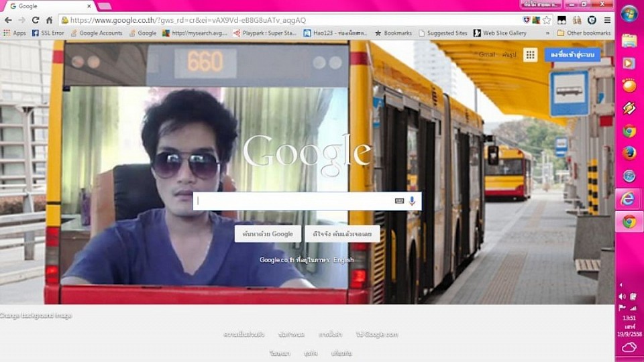This screenshot has height=362, width=644.
Task: Start voice search with the microphone icon
Action: point(412,200)
